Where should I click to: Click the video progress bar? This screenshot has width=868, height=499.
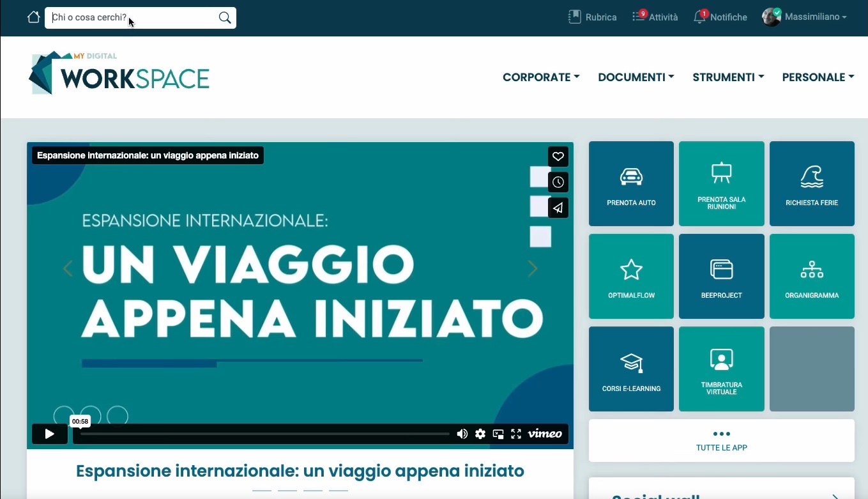(x=264, y=434)
